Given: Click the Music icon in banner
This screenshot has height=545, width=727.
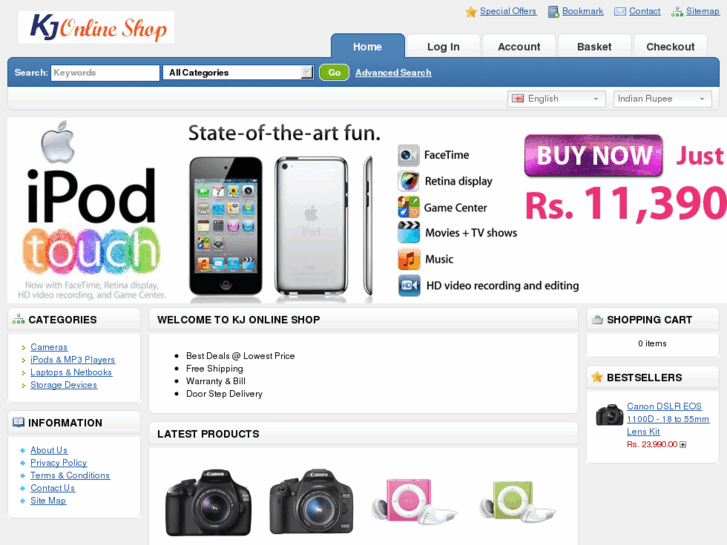Looking at the screenshot, I should coord(408,259).
